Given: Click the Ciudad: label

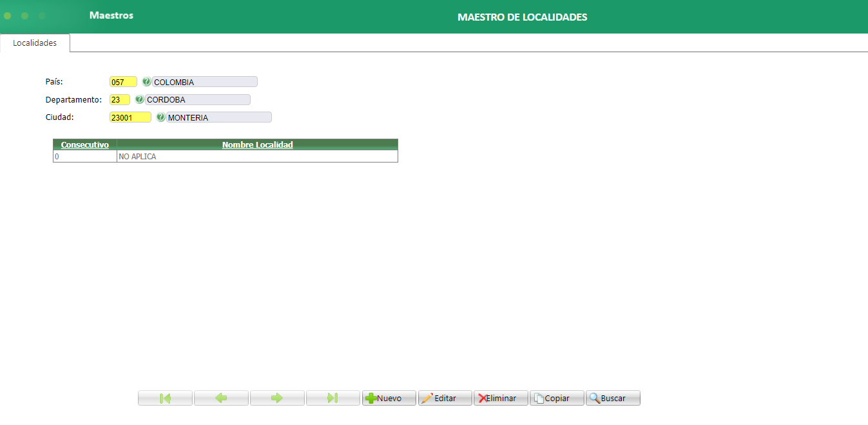Looking at the screenshot, I should [59, 117].
